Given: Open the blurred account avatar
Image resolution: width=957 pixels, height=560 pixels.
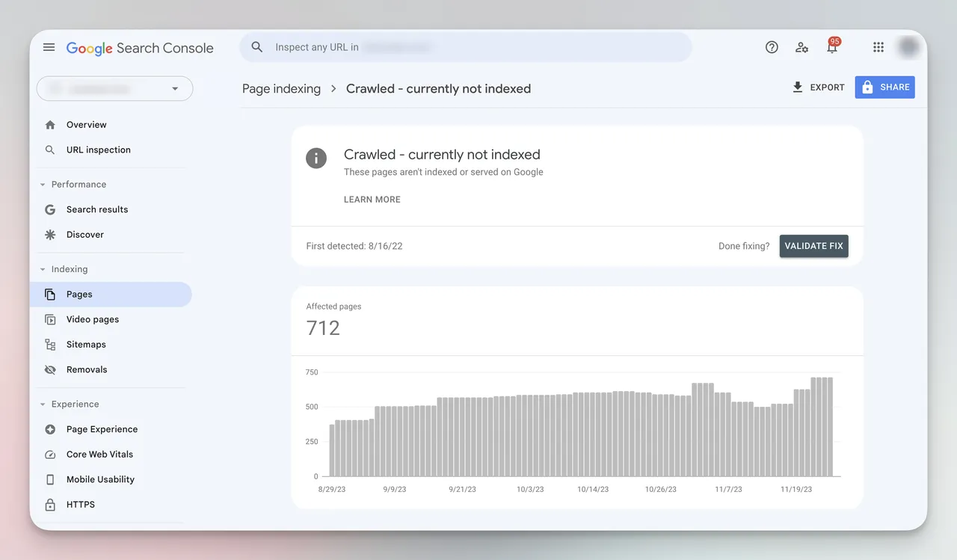Looking at the screenshot, I should pos(908,47).
